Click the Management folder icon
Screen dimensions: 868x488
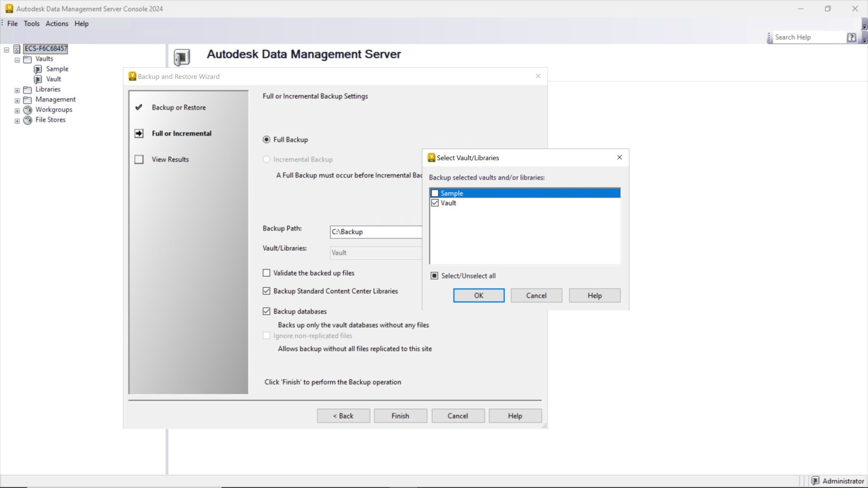[28, 100]
